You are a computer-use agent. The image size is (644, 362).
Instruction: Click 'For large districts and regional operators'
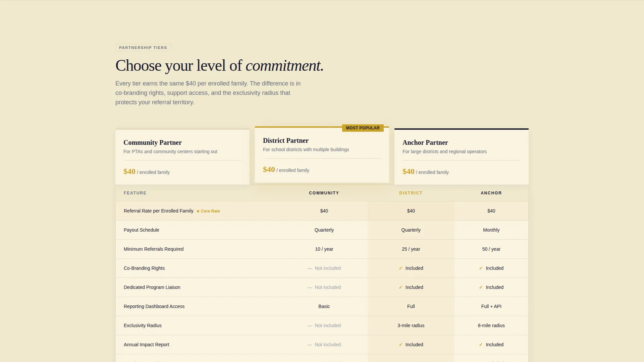coord(444,152)
